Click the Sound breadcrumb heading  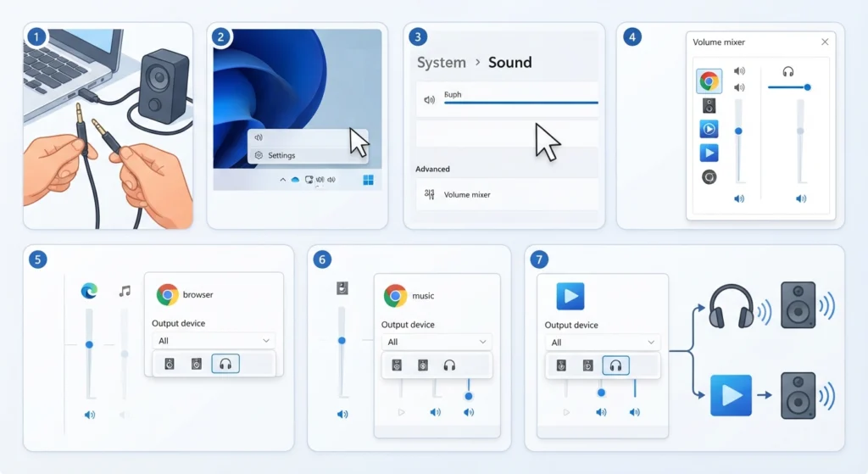[x=509, y=63]
